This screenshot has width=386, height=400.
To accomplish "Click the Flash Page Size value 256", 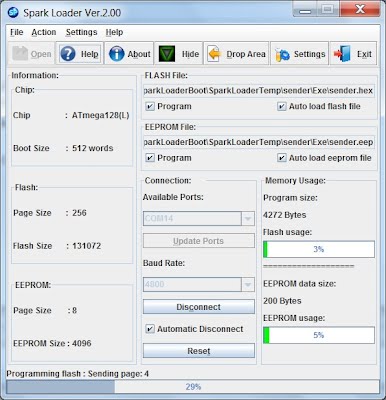I will [x=79, y=213].
